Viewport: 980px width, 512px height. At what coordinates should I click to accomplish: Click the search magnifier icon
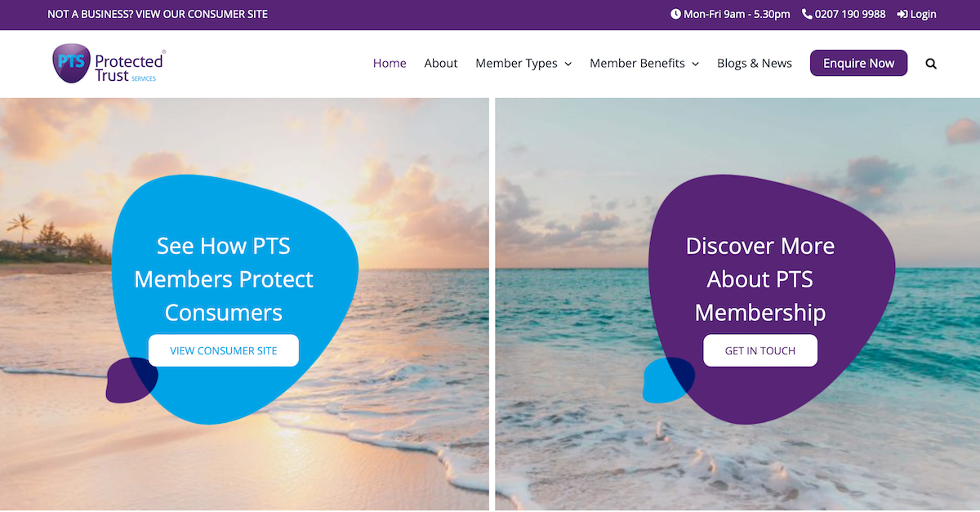931,64
